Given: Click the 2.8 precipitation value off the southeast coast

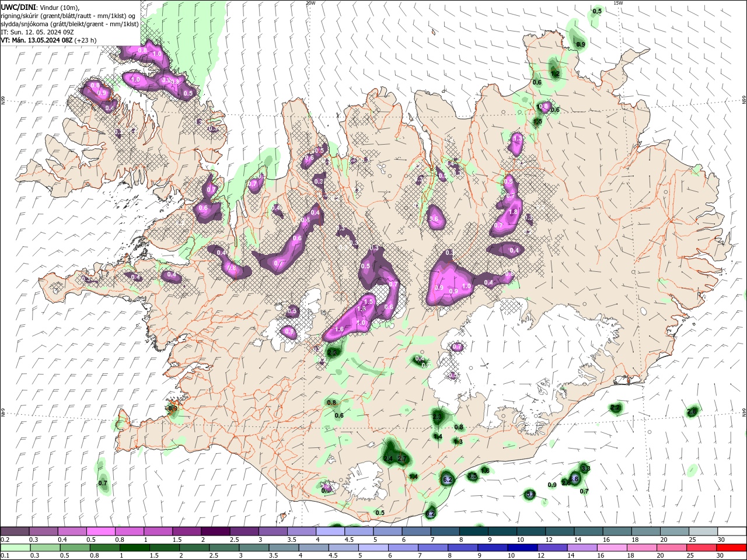Looking at the screenshot, I should click(692, 411).
